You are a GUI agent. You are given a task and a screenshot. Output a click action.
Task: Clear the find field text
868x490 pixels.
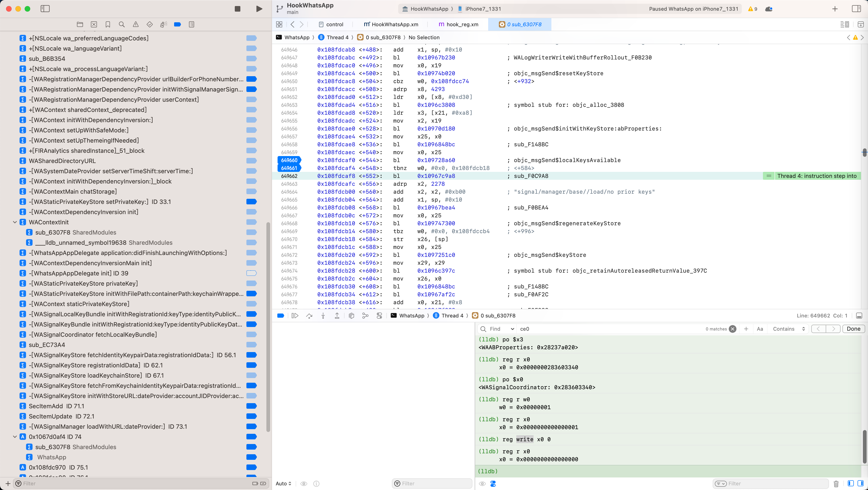732,329
